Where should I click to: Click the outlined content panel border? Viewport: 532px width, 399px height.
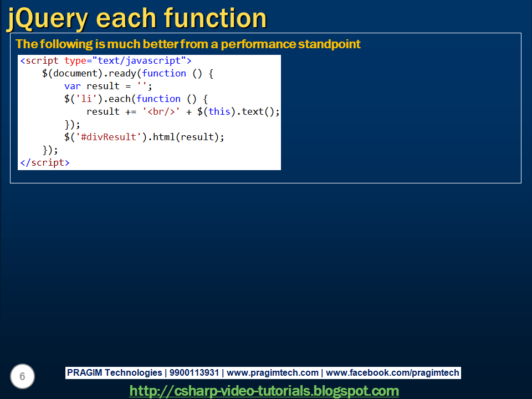(265, 183)
